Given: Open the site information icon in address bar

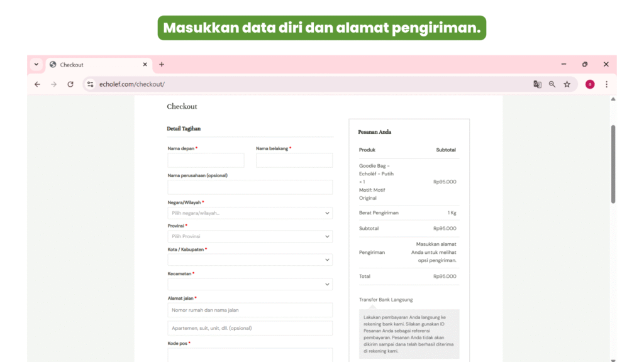Looking at the screenshot, I should tap(90, 84).
